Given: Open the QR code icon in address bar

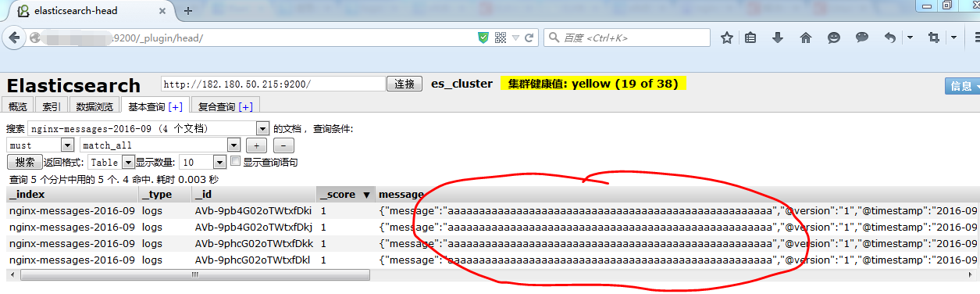Looking at the screenshot, I should point(501,38).
